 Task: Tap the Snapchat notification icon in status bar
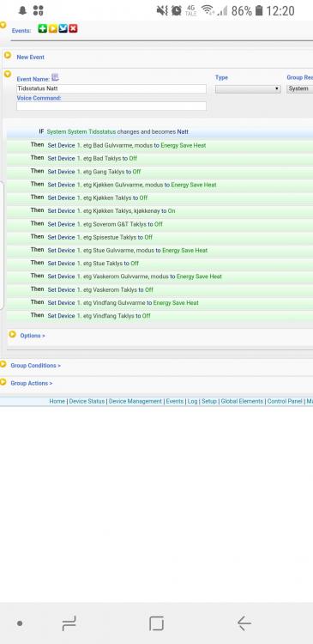coord(22,10)
